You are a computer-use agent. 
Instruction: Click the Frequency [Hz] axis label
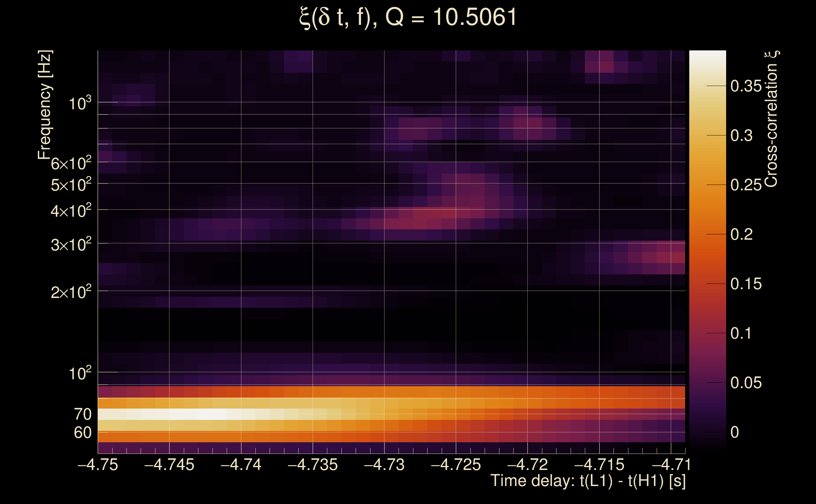coord(45,105)
